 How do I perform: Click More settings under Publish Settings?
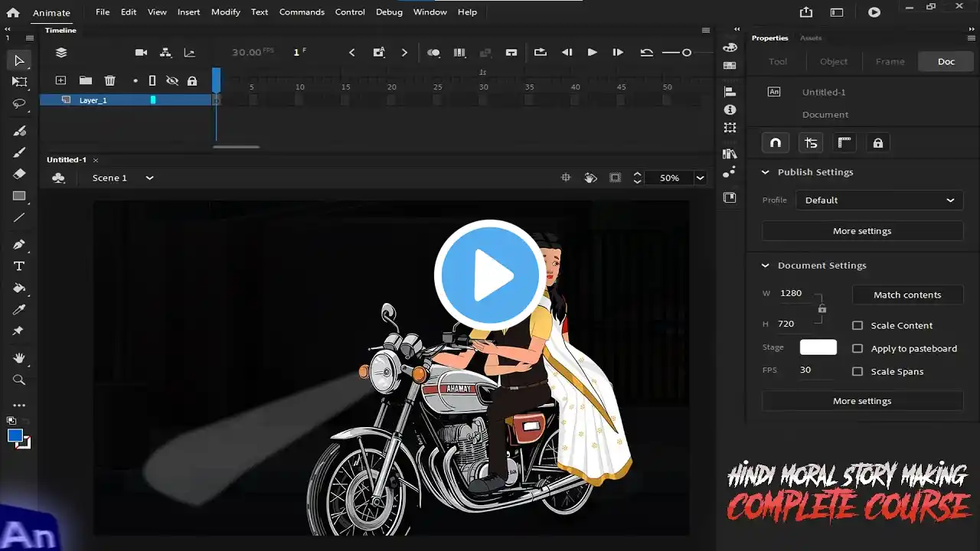tap(862, 231)
